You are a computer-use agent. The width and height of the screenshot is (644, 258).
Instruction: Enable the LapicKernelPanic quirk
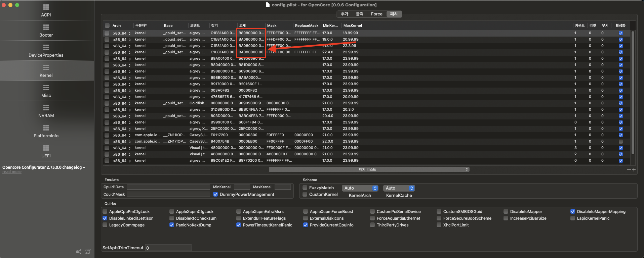(x=573, y=218)
